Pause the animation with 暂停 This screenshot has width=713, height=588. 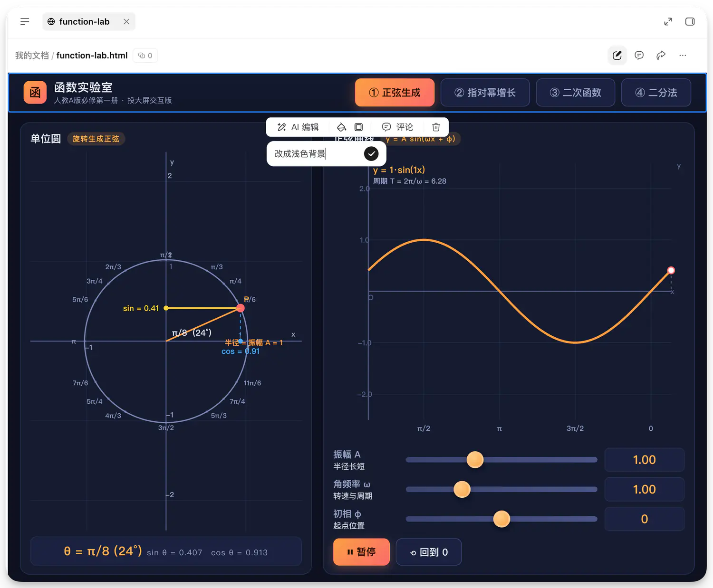(361, 552)
